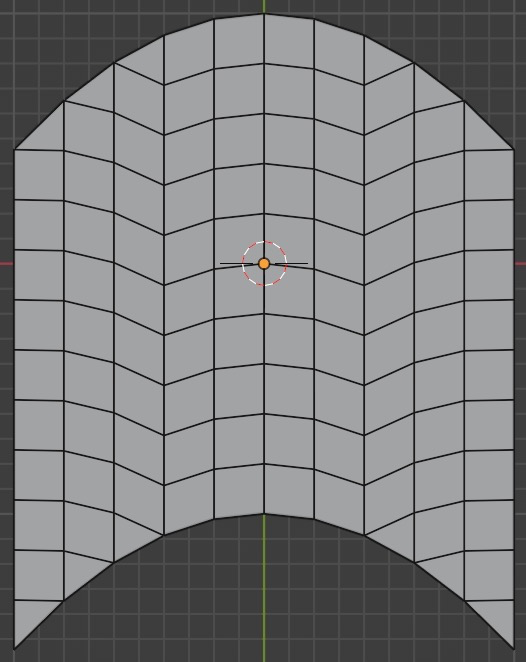Select the mesh's bottom-left pointed corner vertex

[x=14, y=649]
